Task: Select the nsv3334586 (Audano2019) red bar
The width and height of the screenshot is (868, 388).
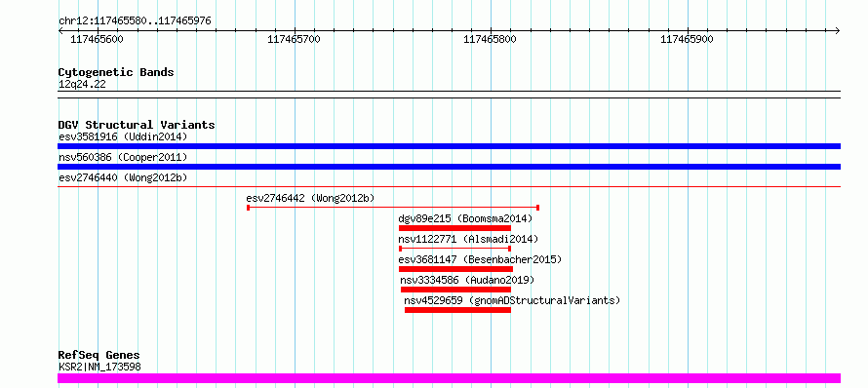Action: 455,290
